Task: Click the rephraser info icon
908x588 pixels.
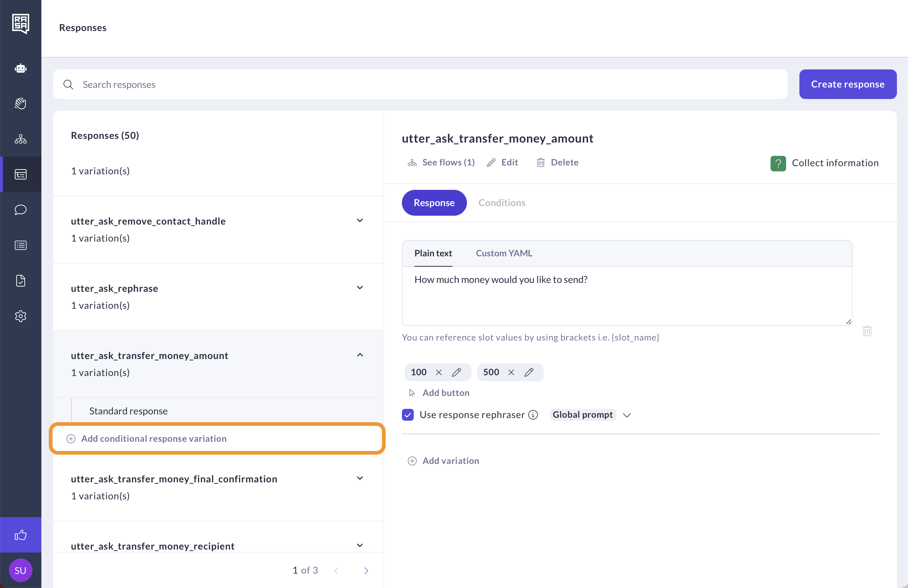Action: pos(533,415)
